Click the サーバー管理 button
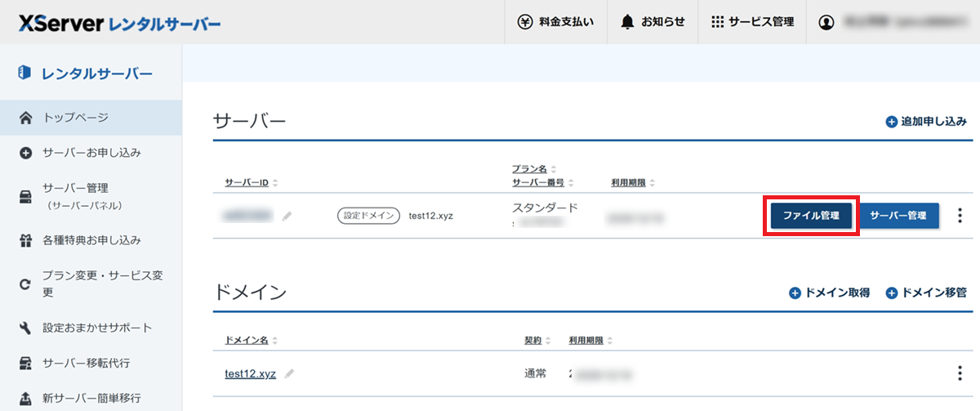 pos(898,216)
